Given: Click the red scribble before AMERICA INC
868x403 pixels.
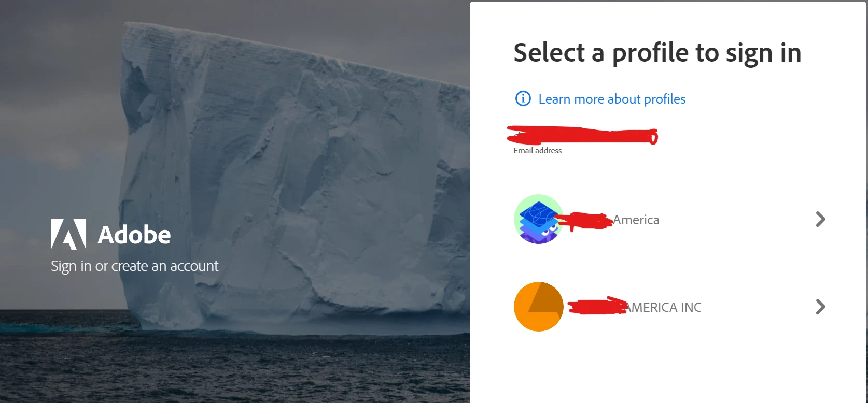Looking at the screenshot, I should (597, 306).
